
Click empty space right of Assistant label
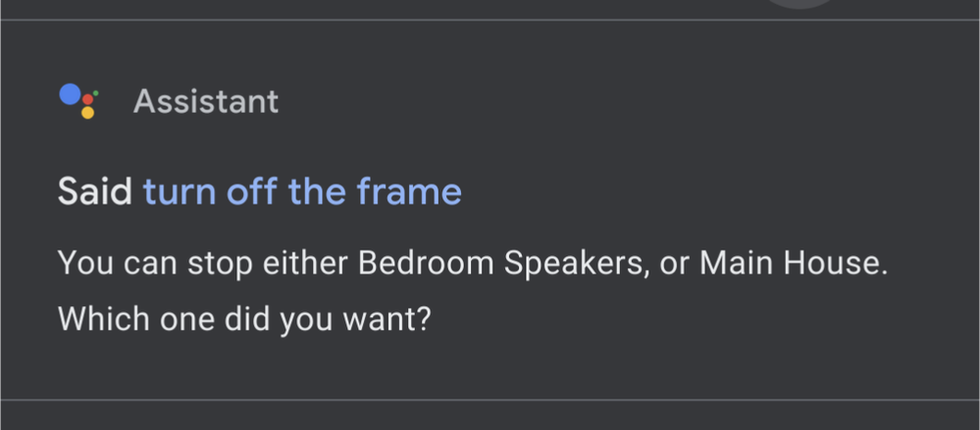pyautogui.click(x=625, y=101)
